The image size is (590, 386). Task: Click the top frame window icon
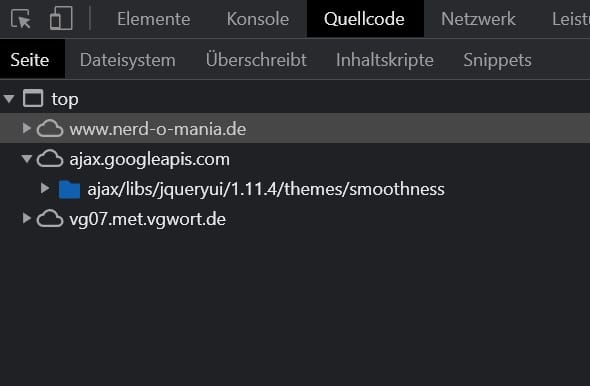point(33,99)
